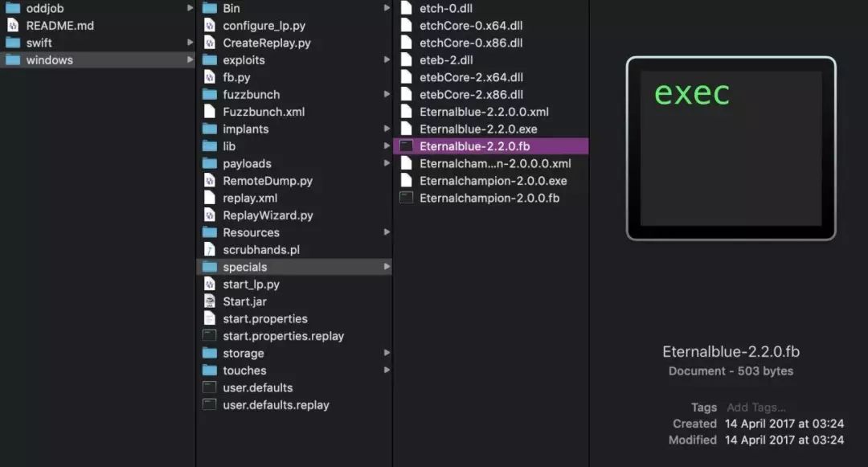Select etchCore-0.x64.dll file
This screenshot has height=467, width=868.
pyautogui.click(x=471, y=26)
